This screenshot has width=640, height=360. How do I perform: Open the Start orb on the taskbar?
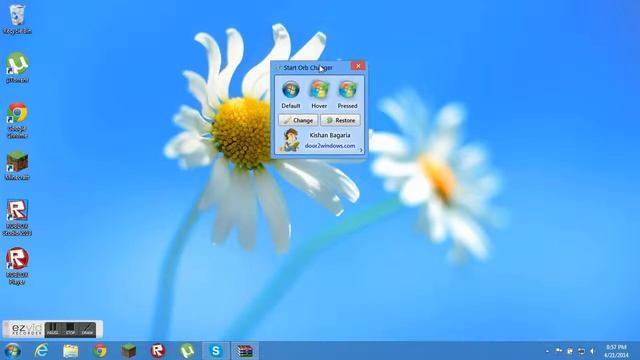[x=13, y=351]
